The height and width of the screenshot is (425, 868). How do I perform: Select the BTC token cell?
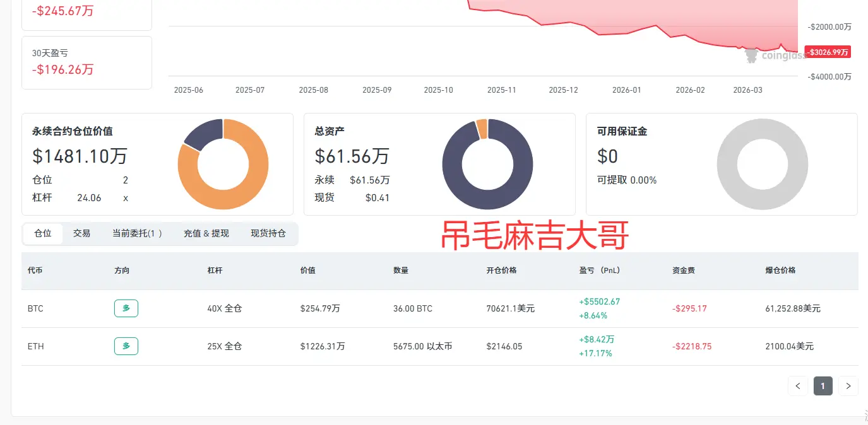[35, 309]
